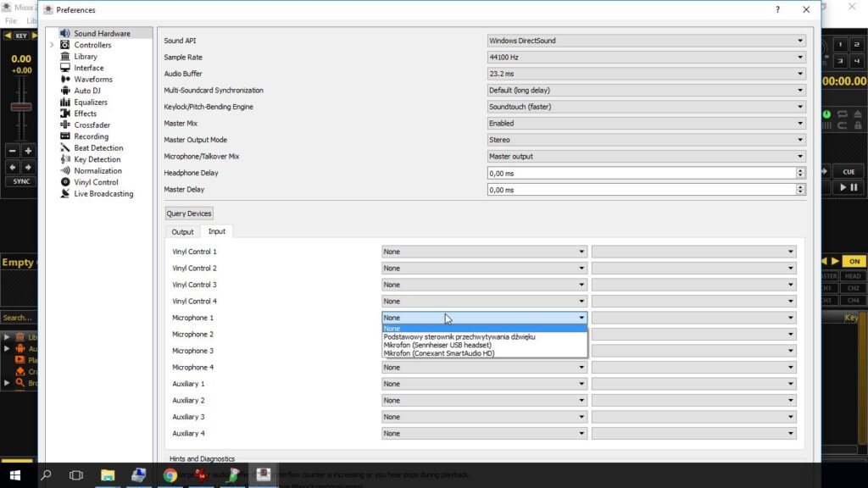Select the Sound Hardware speaker icon
868x488 pixels.
point(65,33)
